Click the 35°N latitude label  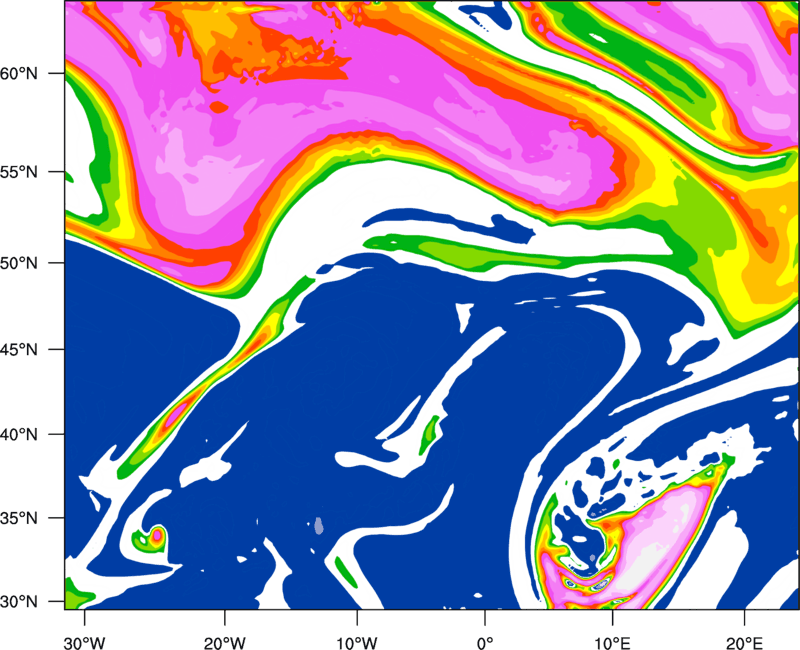pyautogui.click(x=19, y=518)
